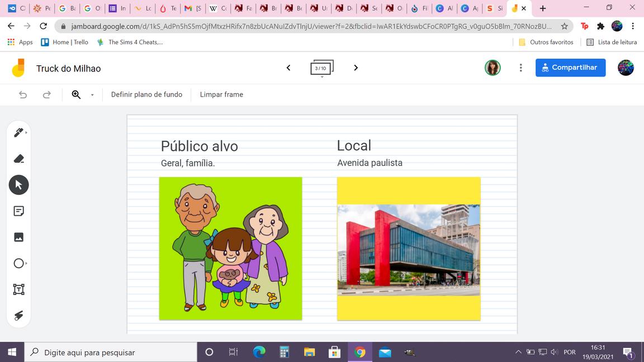Image resolution: width=644 pixels, height=362 pixels.
Task: Select the Eraser tool
Action: pos(18,159)
